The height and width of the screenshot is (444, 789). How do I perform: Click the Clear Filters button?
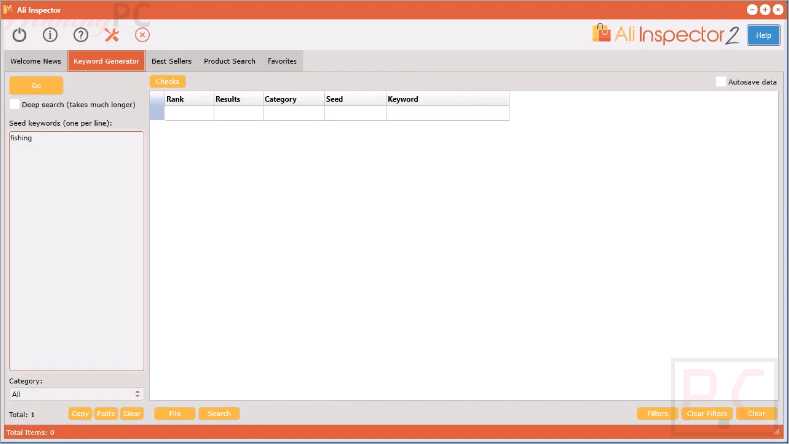707,413
